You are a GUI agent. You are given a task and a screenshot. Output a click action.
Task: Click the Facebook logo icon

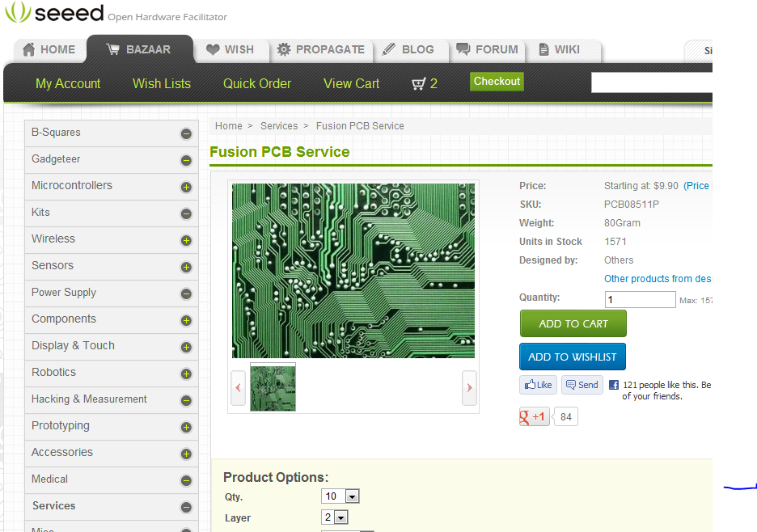[614, 385]
